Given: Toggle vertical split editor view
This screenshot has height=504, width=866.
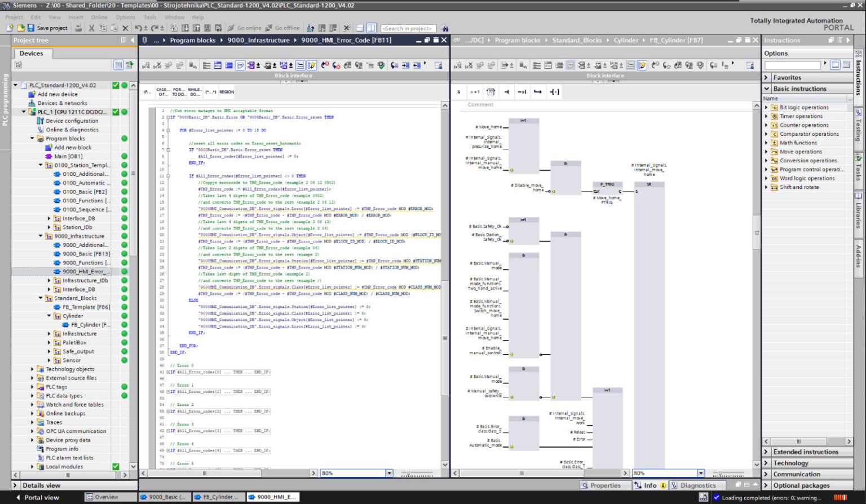Looking at the screenshot, I should [x=371, y=28].
